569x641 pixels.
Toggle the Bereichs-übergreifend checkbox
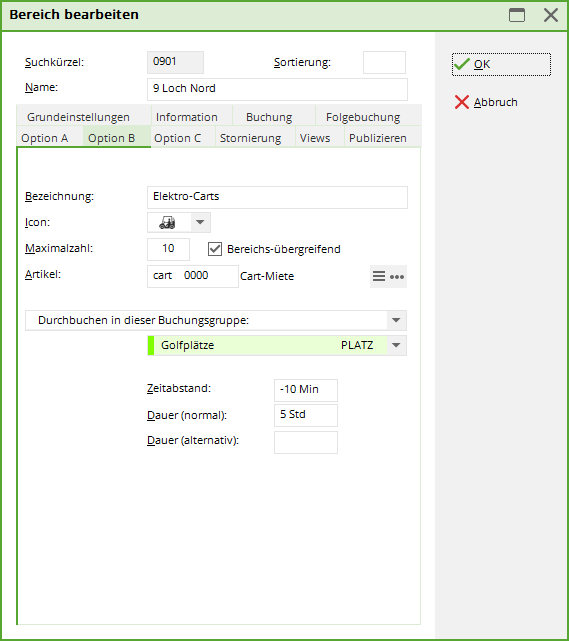(215, 249)
